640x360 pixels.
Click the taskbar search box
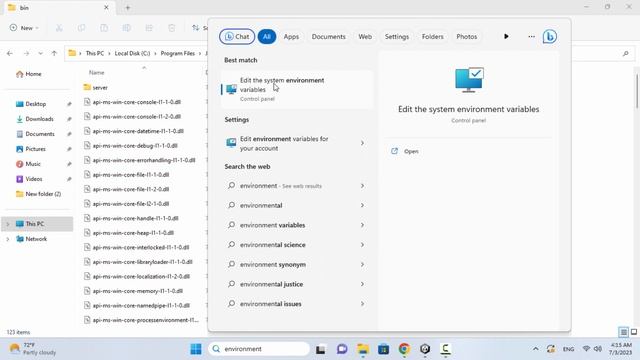click(259, 349)
